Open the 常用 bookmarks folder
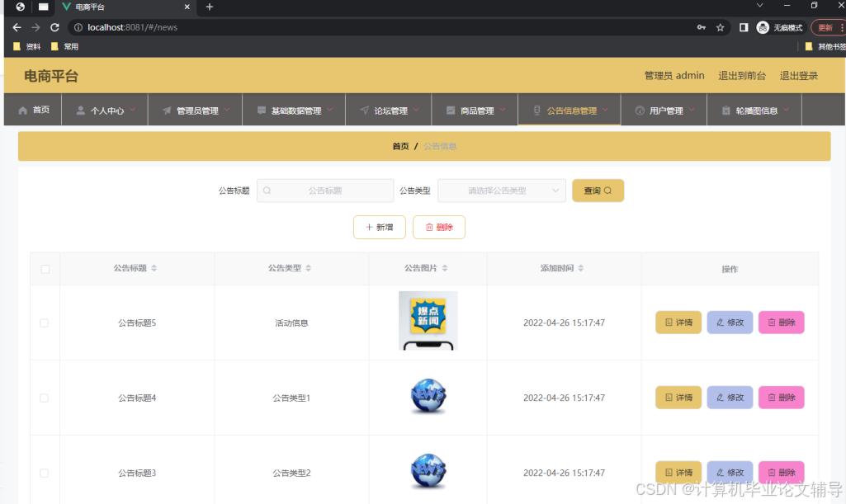Screen dimensions: 846x504 coord(64,47)
